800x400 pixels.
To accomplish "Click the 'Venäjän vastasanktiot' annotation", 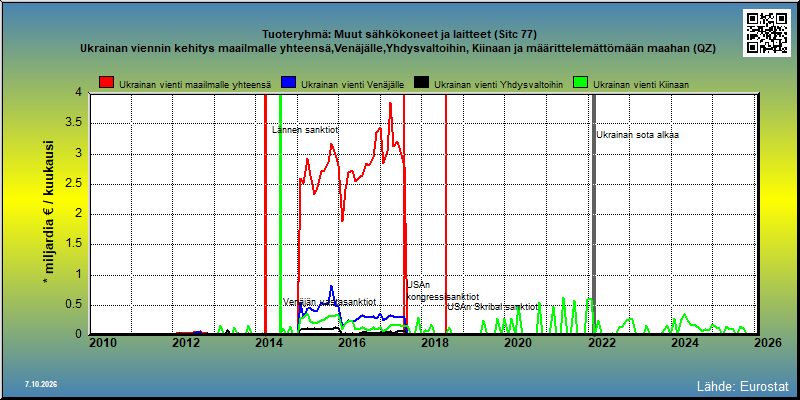I will [330, 302].
